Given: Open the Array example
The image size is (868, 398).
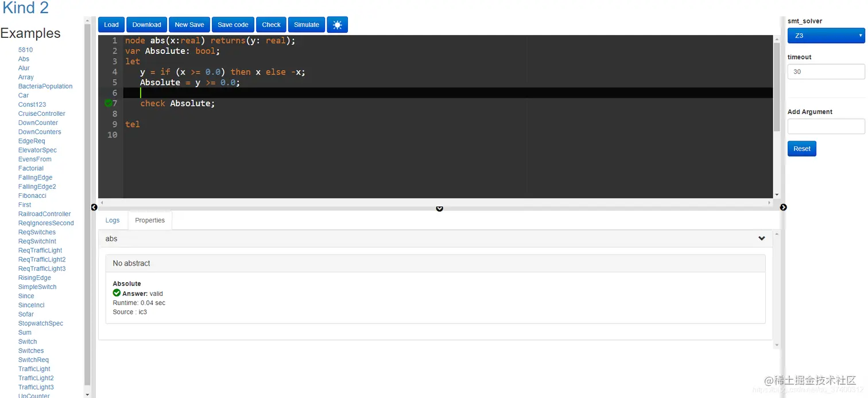Looking at the screenshot, I should tap(26, 77).
